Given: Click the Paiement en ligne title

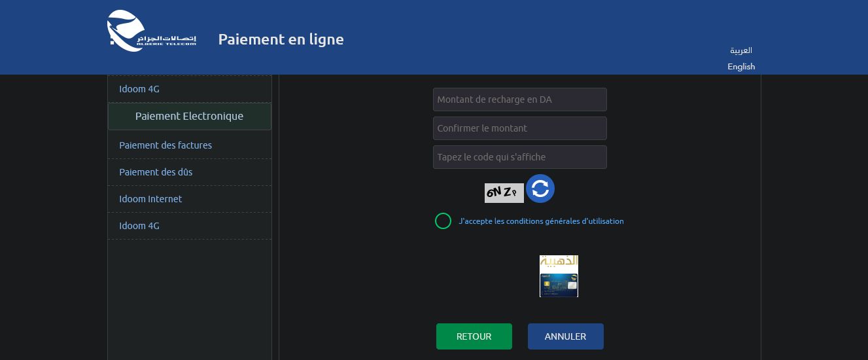Looking at the screenshot, I should coord(281,39).
